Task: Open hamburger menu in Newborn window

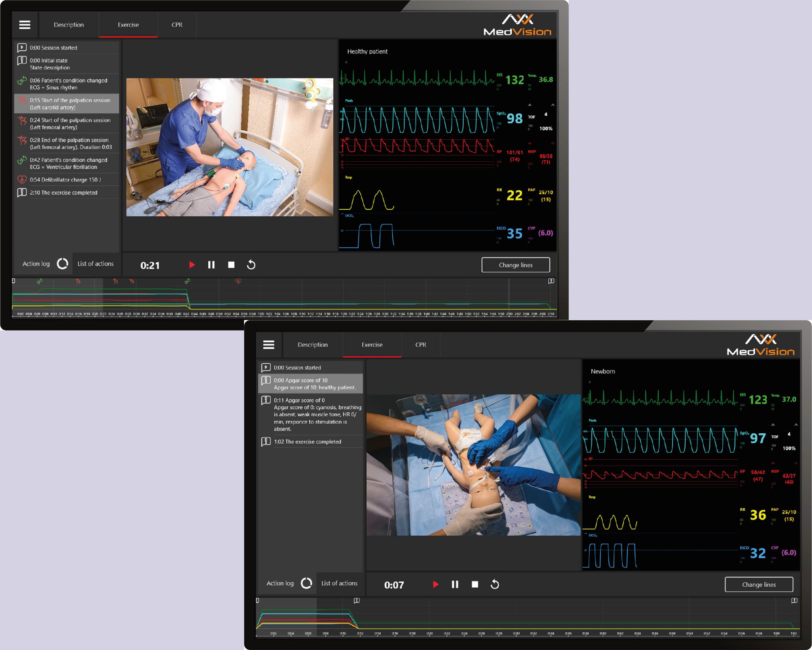Action: 269,345
